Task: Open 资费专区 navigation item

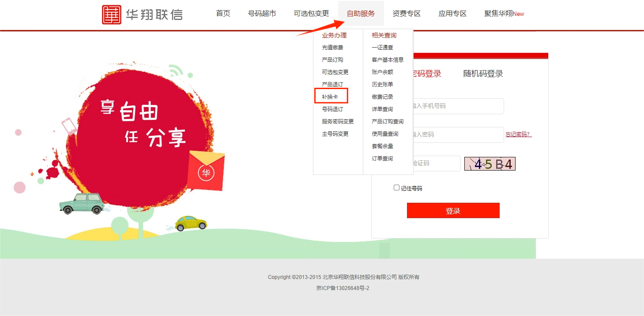Action: [x=407, y=14]
